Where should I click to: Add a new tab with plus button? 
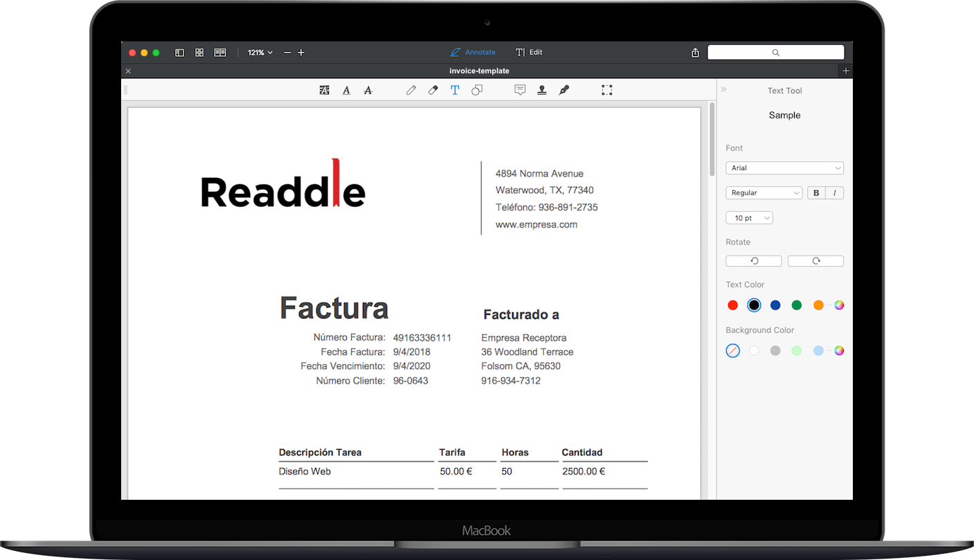point(846,71)
